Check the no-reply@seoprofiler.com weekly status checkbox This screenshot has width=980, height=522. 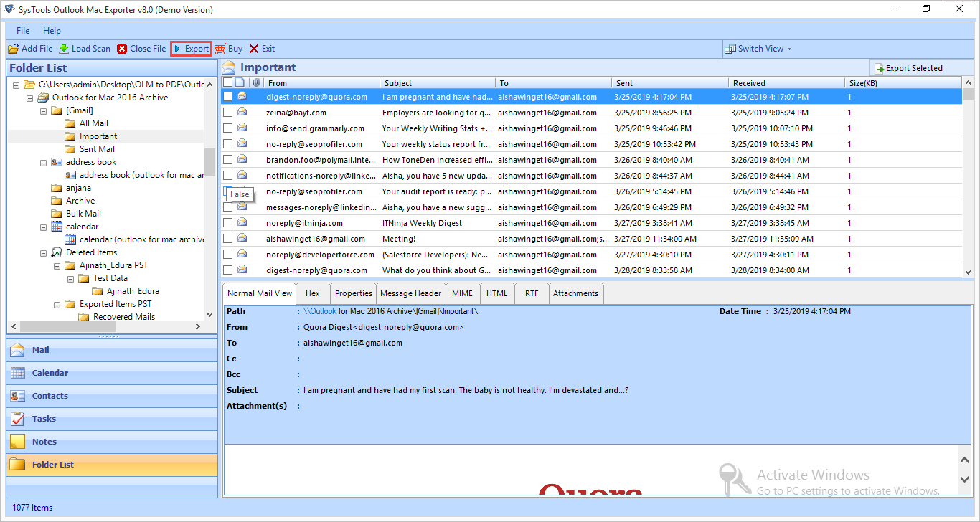[x=227, y=144]
